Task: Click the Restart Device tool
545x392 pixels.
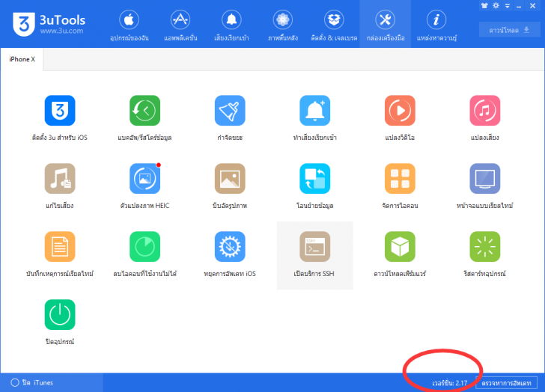Action: [x=485, y=247]
